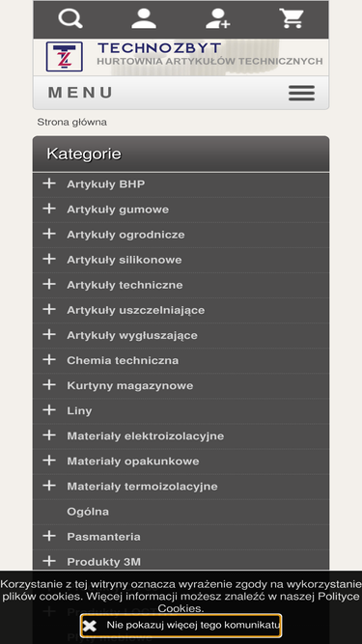Open the Artykuły silikonowe category
Image resolution: width=362 pixels, height=644 pixels.
point(125,260)
